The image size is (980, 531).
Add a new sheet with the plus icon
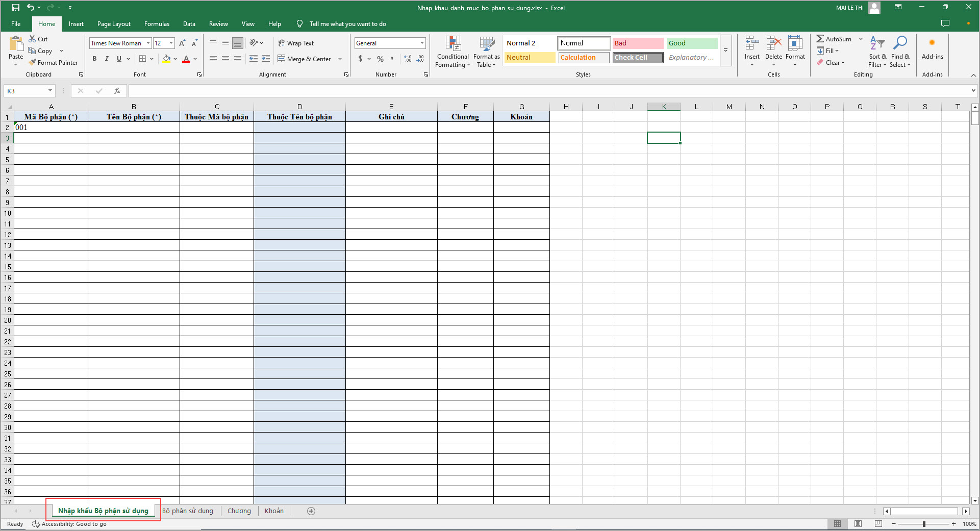pos(311,511)
